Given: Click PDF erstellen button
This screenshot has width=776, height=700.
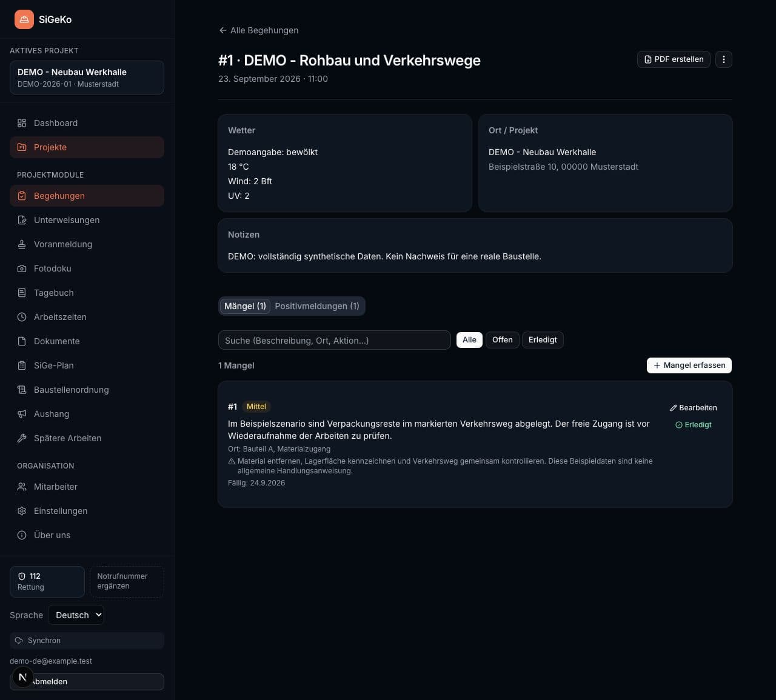Looking at the screenshot, I should click(x=674, y=59).
